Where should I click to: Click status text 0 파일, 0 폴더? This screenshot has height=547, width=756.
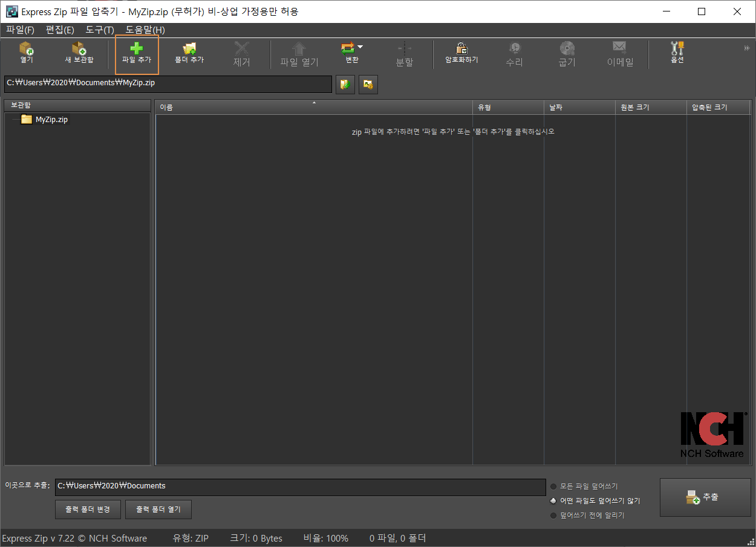(397, 538)
